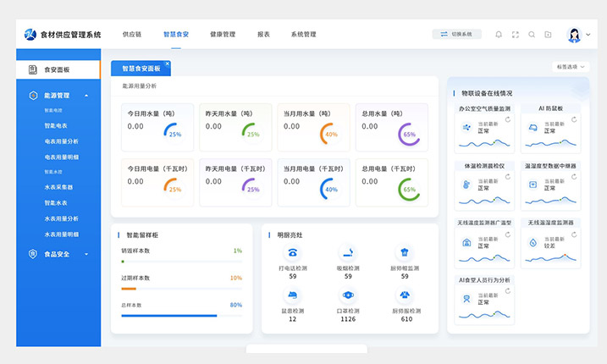Select the 打电话检测 phone icon
607x364 pixels.
[293, 252]
